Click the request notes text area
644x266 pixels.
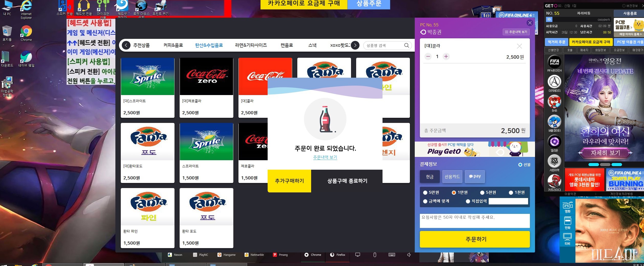click(x=475, y=221)
